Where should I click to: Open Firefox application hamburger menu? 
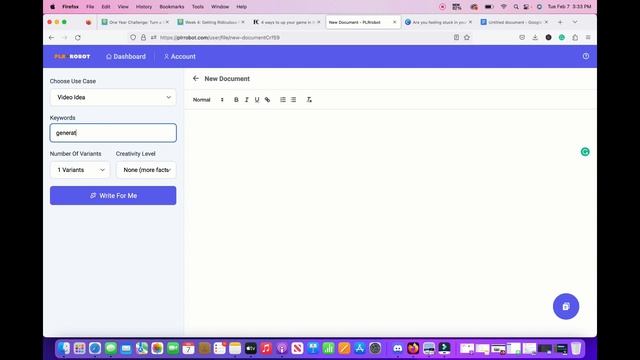[x=588, y=38]
